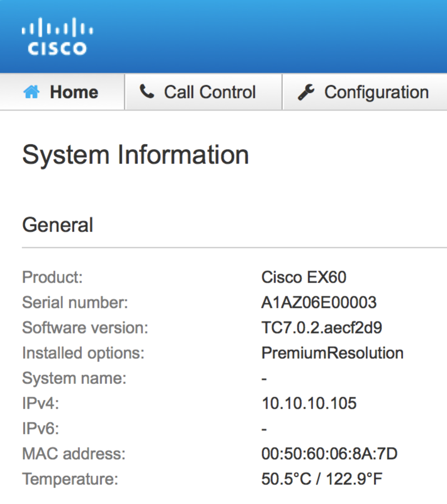Click the Installed options: label
Viewport: 447px width, 504px height.
click(83, 353)
